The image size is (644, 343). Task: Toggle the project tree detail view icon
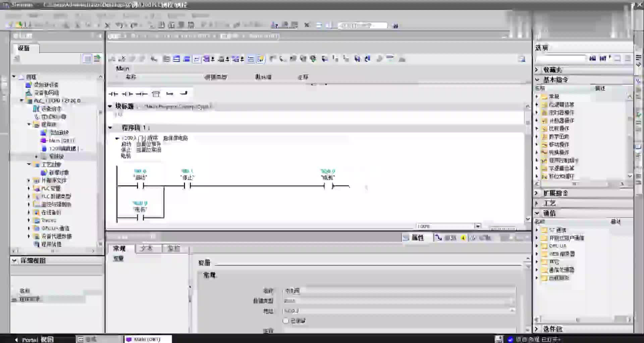tap(87, 59)
